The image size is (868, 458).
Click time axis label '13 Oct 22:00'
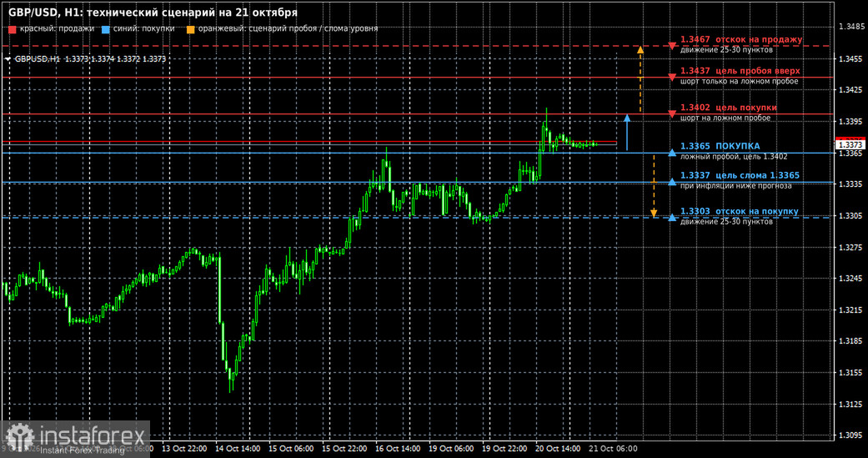point(184,448)
